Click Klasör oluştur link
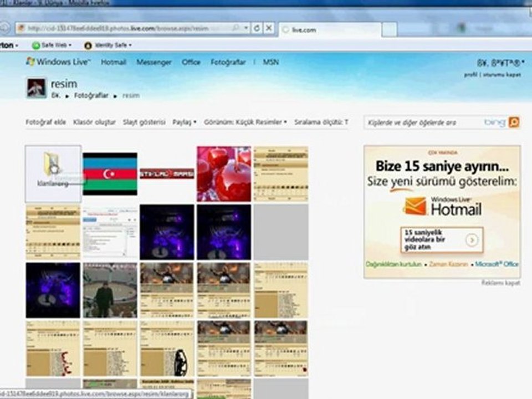 pyautogui.click(x=94, y=122)
